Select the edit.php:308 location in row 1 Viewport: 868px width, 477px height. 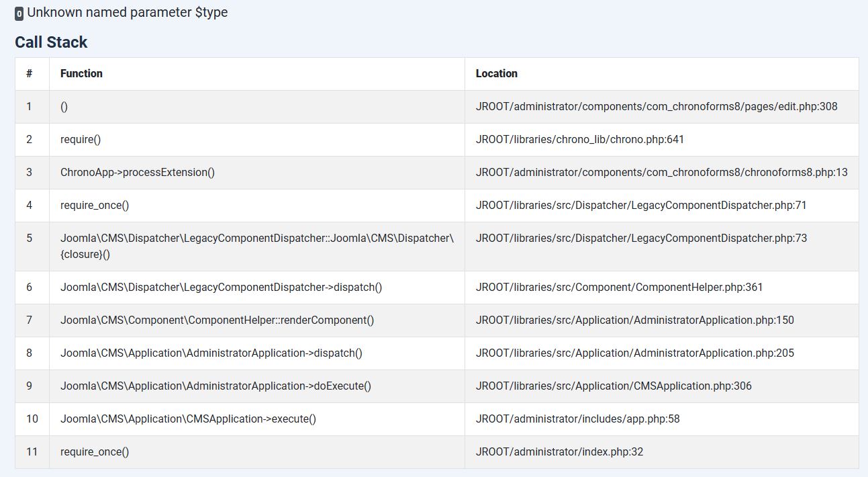(656, 106)
